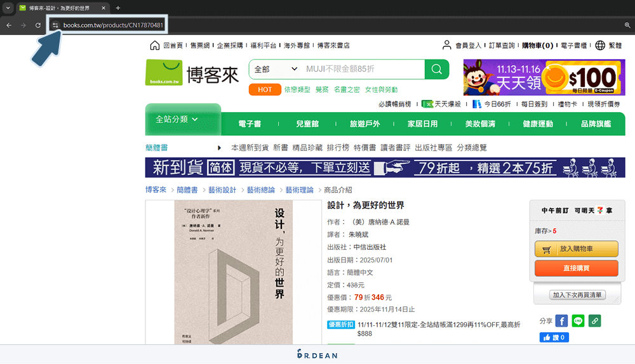Click the browser address bar URL

(x=113, y=25)
